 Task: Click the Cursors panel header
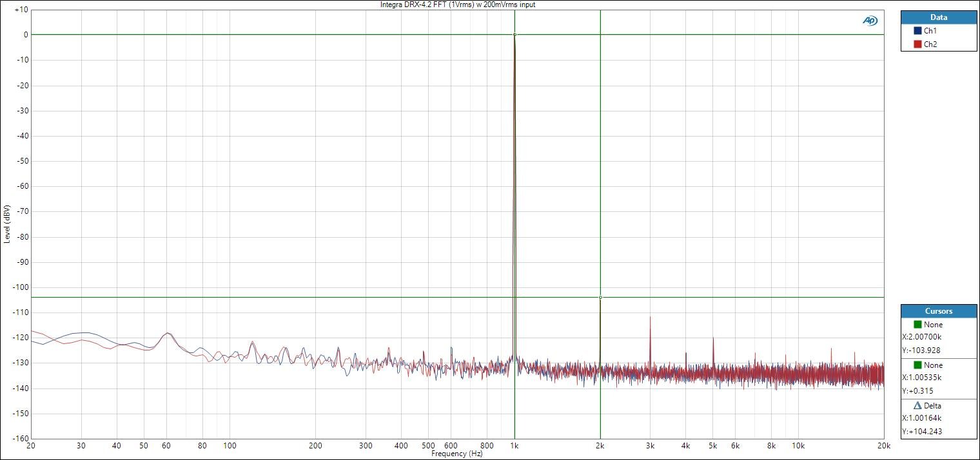pyautogui.click(x=938, y=311)
